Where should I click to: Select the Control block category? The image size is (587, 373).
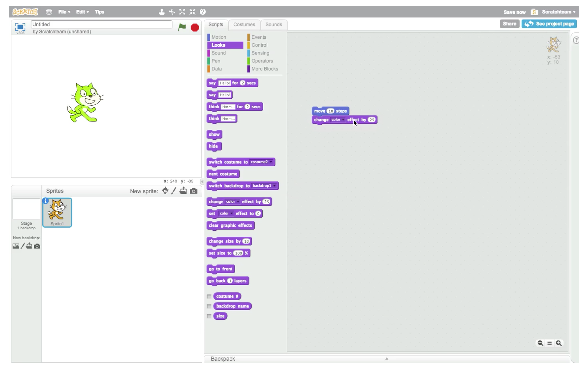coord(264,45)
